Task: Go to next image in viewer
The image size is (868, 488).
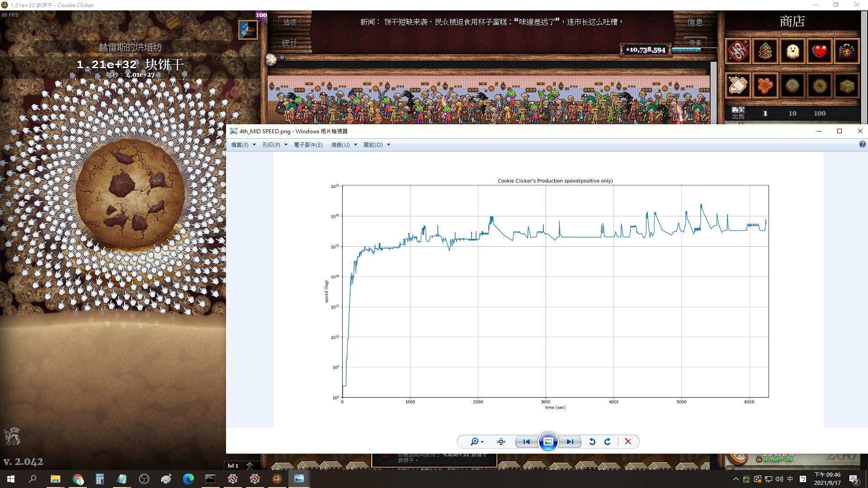Action: pos(570,441)
